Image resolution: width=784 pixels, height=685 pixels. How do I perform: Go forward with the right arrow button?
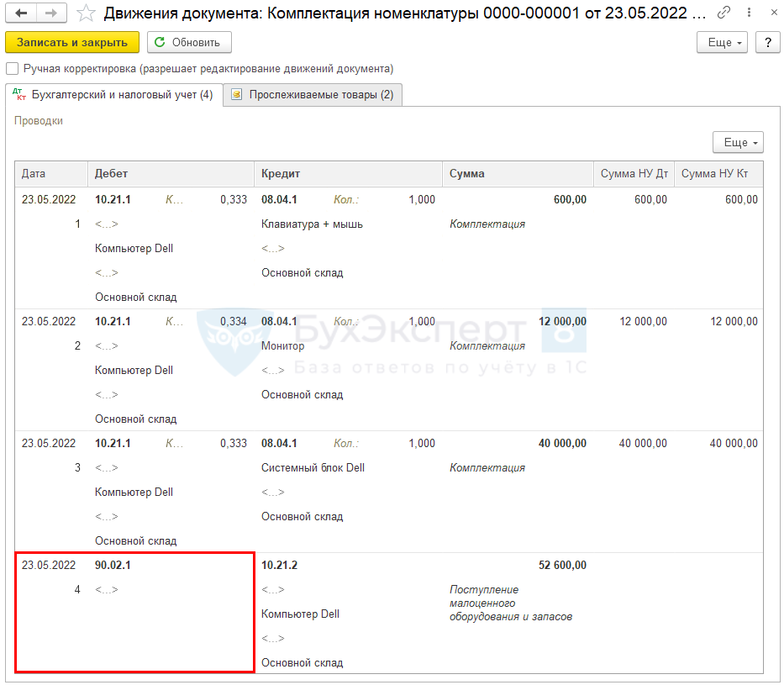pyautogui.click(x=51, y=13)
